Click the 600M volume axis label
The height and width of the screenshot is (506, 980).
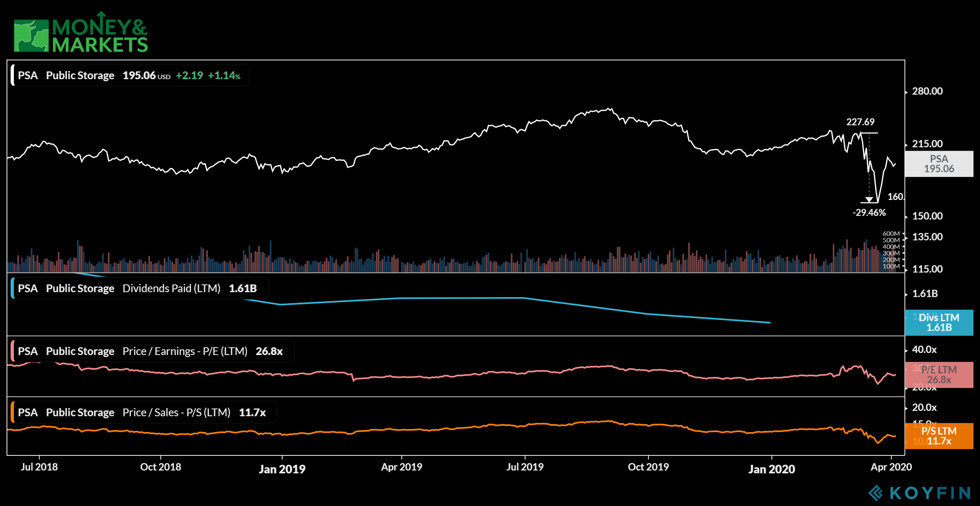(x=891, y=234)
